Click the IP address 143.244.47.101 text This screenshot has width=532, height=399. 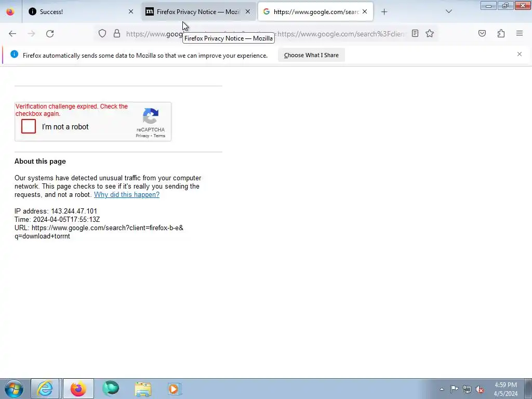pyautogui.click(x=56, y=211)
